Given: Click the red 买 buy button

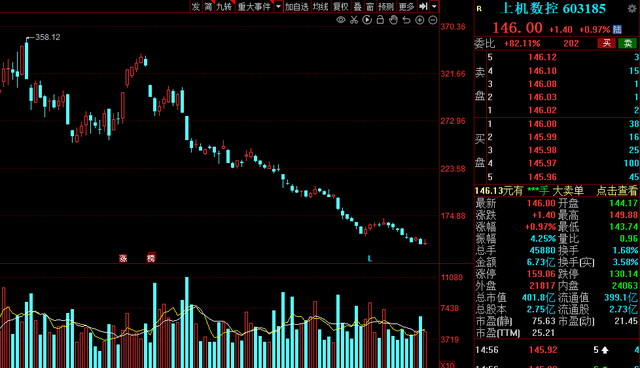Looking at the screenshot, I should pyautogui.click(x=607, y=43).
